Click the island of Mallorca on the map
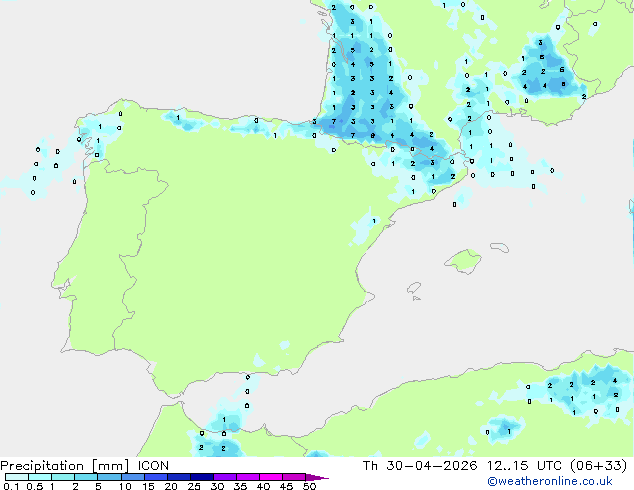 [463, 261]
